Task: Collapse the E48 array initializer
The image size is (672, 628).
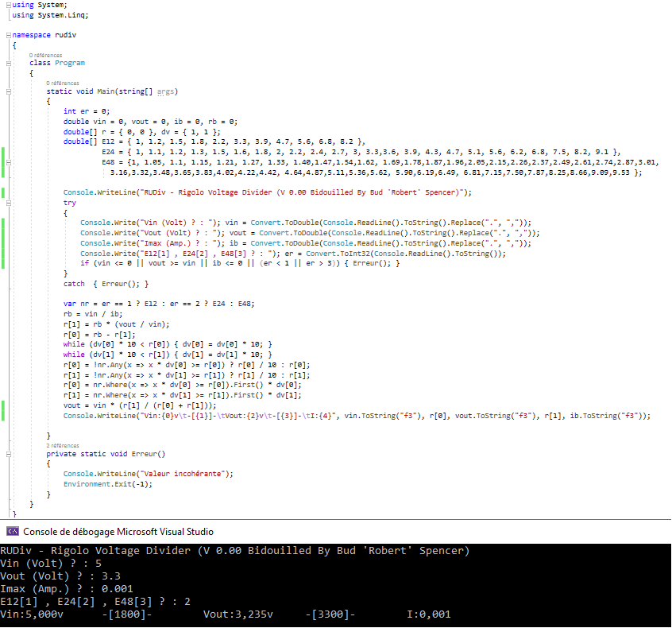Action: click(x=8, y=161)
